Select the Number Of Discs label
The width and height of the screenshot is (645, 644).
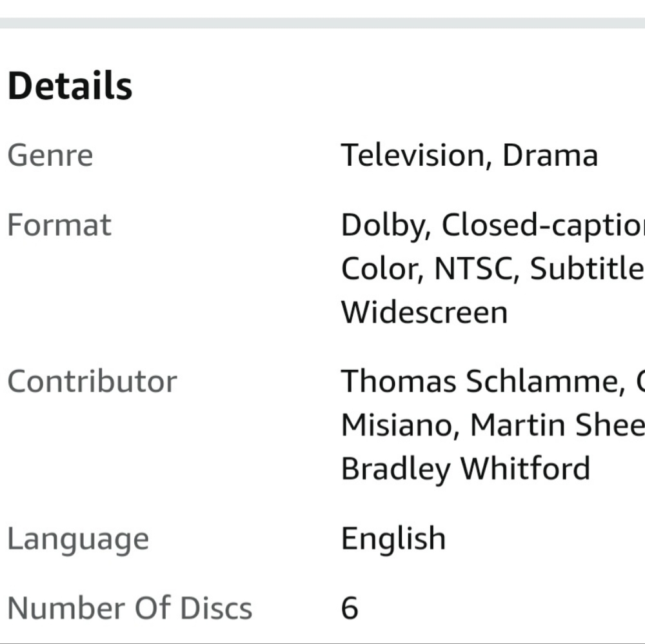pyautogui.click(x=129, y=609)
